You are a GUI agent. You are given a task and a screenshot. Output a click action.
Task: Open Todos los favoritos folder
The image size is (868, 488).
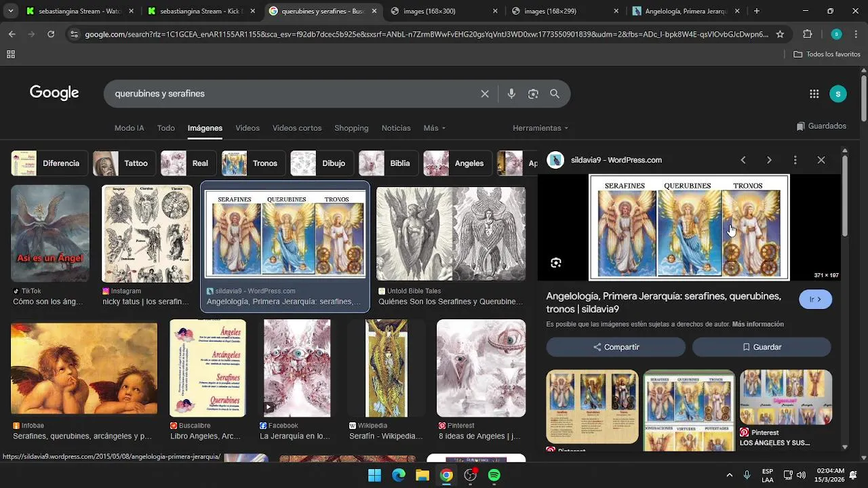click(x=827, y=54)
